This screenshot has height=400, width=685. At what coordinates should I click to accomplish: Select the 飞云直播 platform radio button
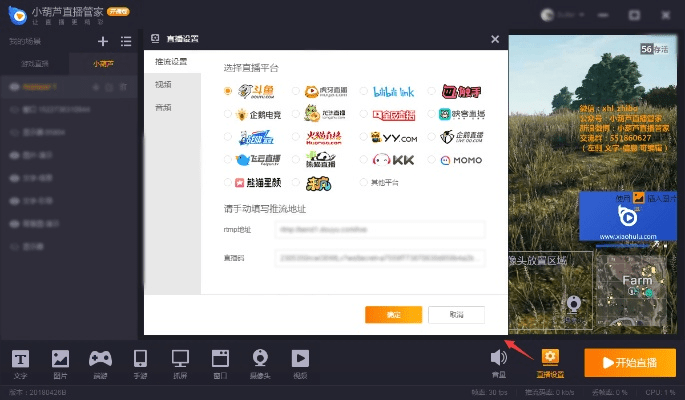pos(228,159)
